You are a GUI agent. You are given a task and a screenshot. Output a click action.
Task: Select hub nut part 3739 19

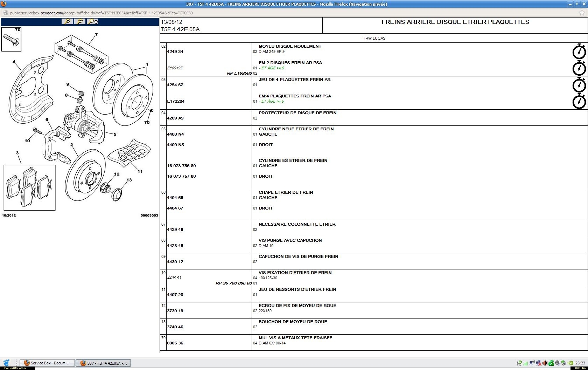tap(175, 311)
